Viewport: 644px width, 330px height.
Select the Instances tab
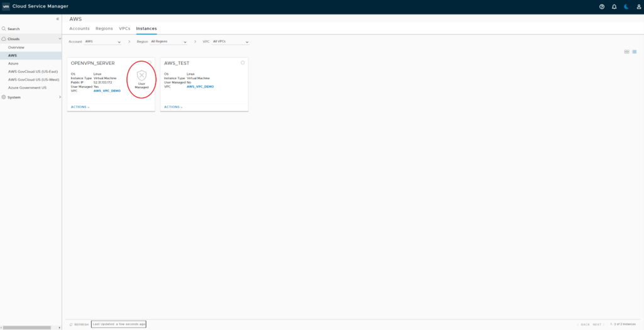tap(146, 29)
